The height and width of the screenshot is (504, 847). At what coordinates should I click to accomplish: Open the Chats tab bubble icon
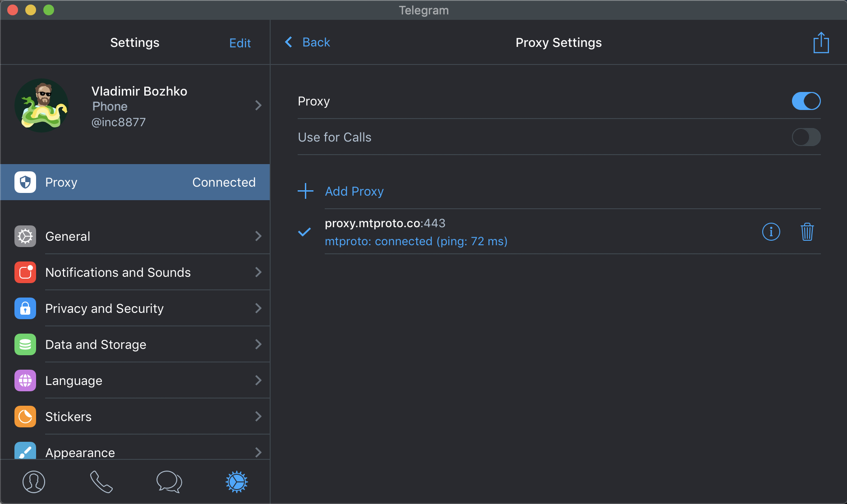point(169,481)
